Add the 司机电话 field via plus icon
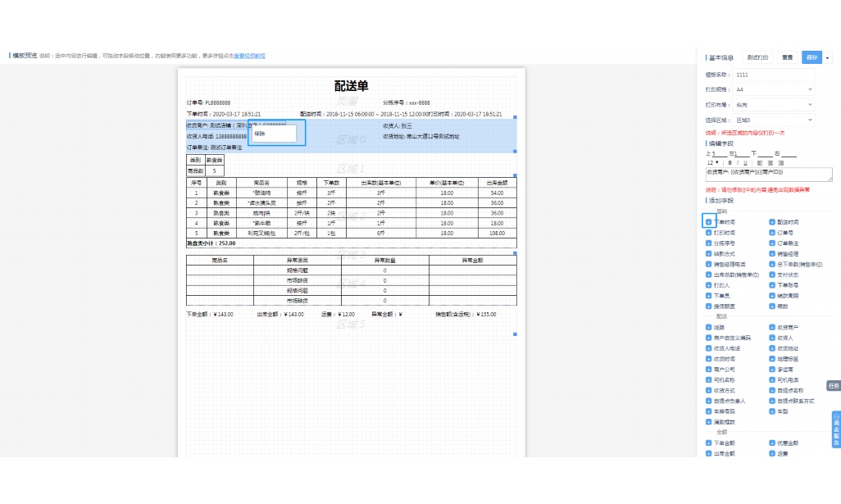Screen dimensions: 841x504 (771, 379)
